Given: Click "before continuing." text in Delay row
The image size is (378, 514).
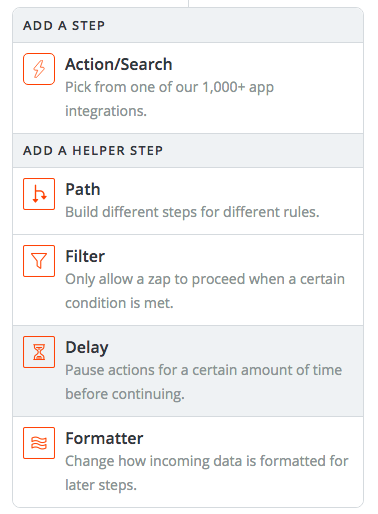Looking at the screenshot, I should pos(125,394).
